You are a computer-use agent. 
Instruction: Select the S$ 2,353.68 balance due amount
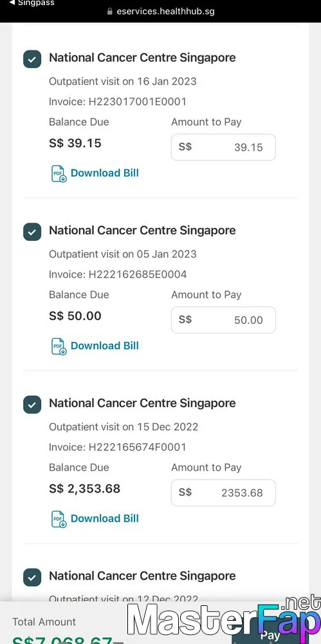pyautogui.click(x=84, y=489)
